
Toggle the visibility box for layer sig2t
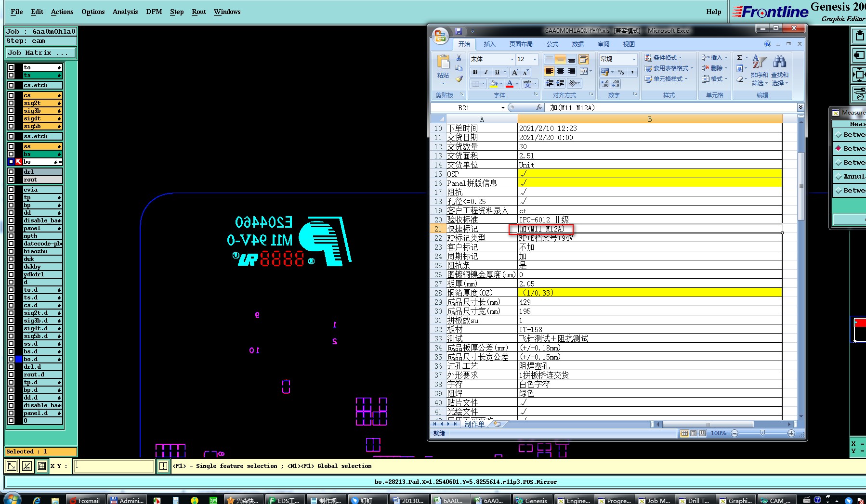tap(11, 103)
